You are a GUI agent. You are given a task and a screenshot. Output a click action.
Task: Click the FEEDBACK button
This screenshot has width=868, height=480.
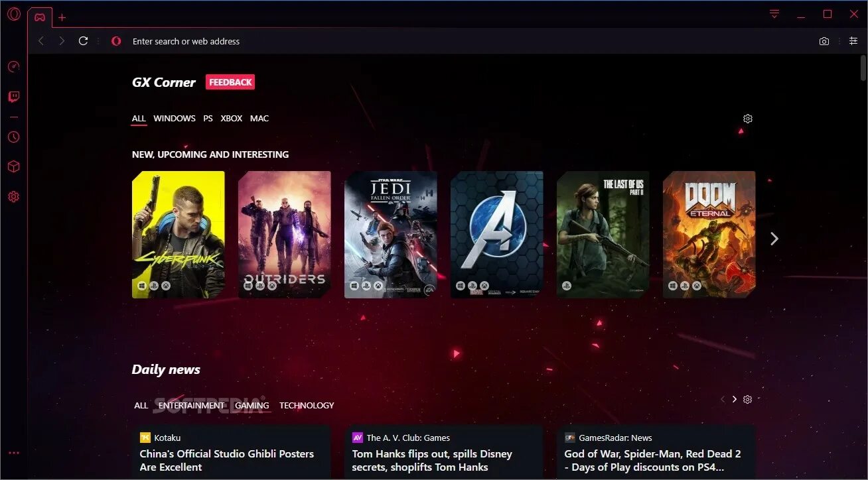[230, 82]
